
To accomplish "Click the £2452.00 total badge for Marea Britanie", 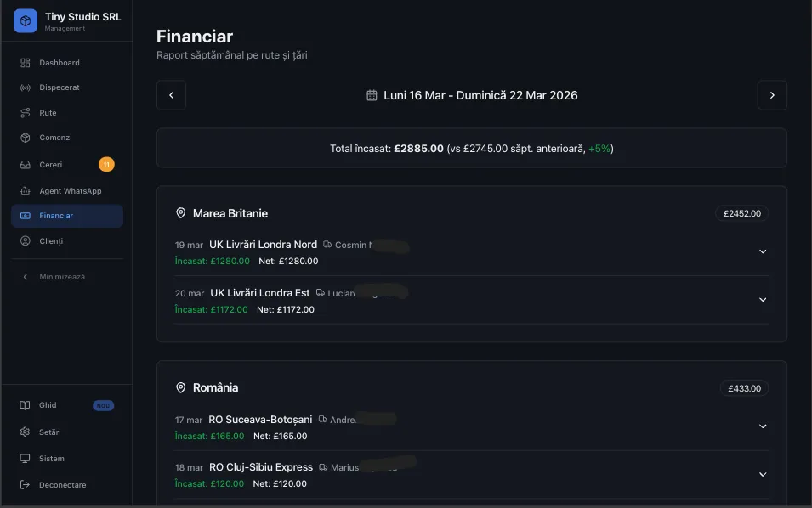I will click(743, 213).
